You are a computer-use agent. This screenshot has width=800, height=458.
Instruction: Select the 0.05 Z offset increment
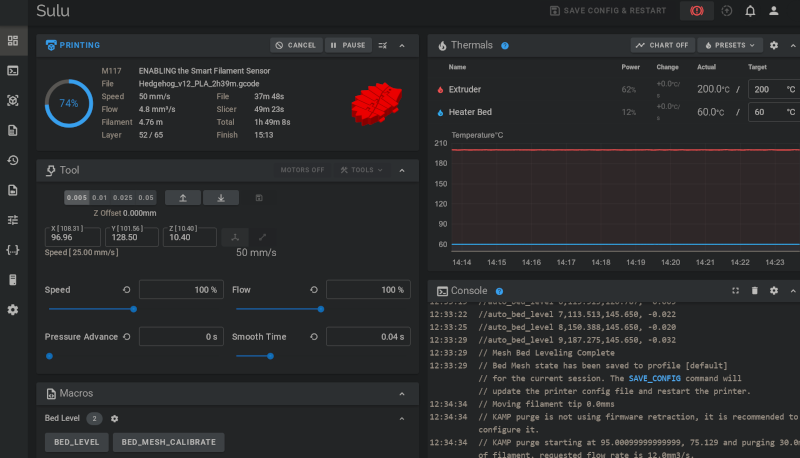click(146, 198)
